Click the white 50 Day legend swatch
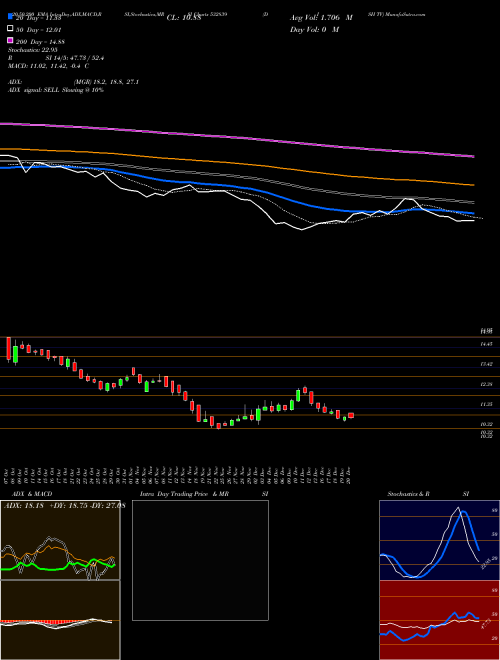This screenshot has width=500, height=660. [x=10, y=28]
